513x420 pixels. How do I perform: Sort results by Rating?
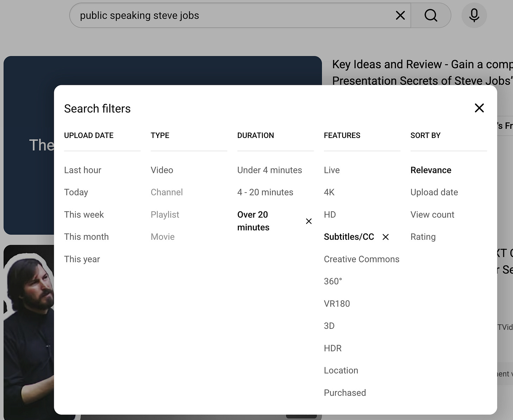[x=423, y=237]
